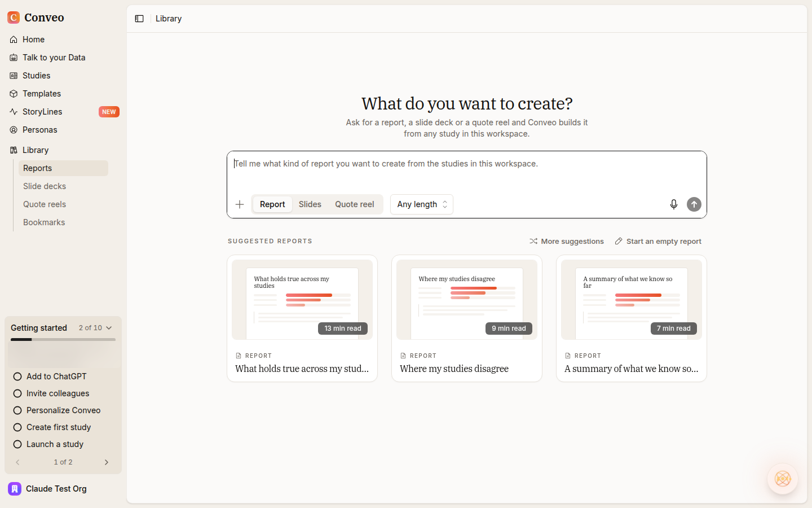Open the Any length dropdown

(x=422, y=204)
